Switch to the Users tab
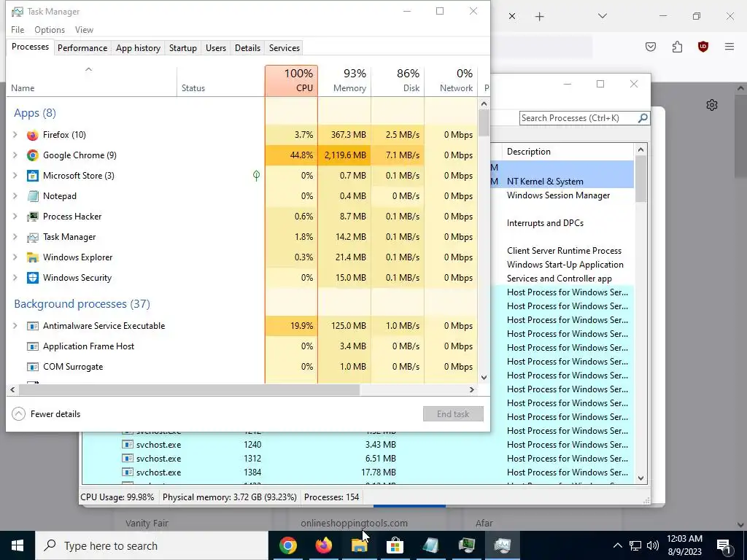 click(216, 48)
